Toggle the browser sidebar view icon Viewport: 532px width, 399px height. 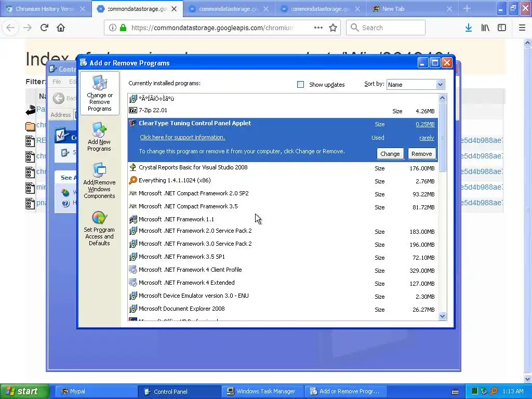502,28
